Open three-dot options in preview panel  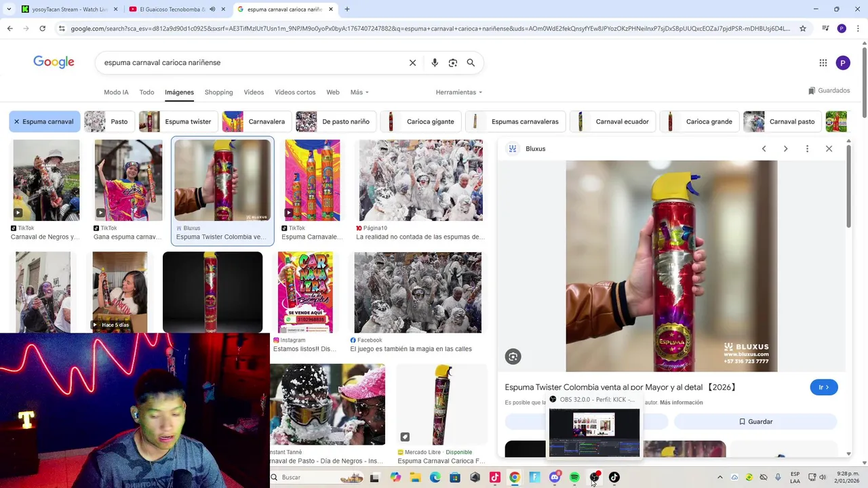point(807,148)
